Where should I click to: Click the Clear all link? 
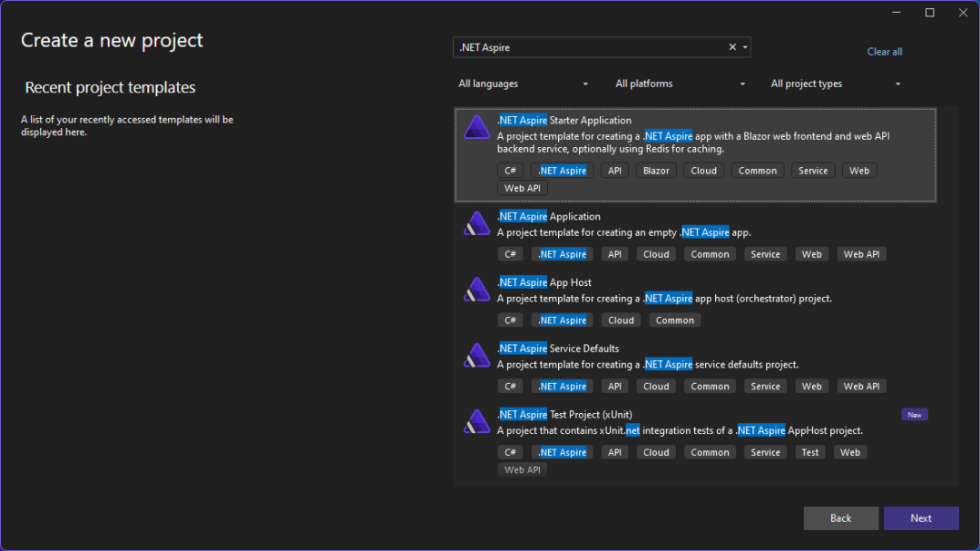(885, 52)
